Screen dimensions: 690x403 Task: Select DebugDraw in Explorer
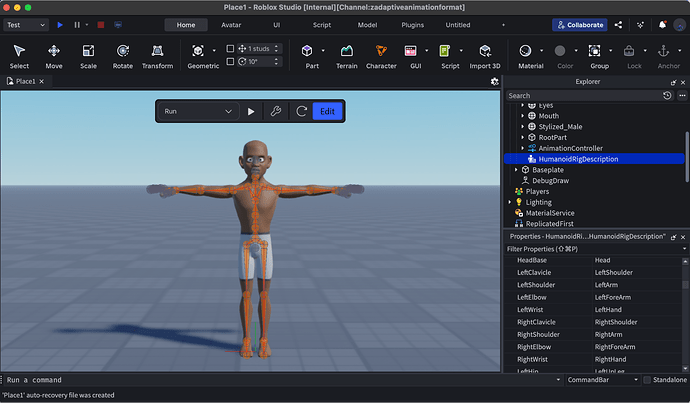550,181
